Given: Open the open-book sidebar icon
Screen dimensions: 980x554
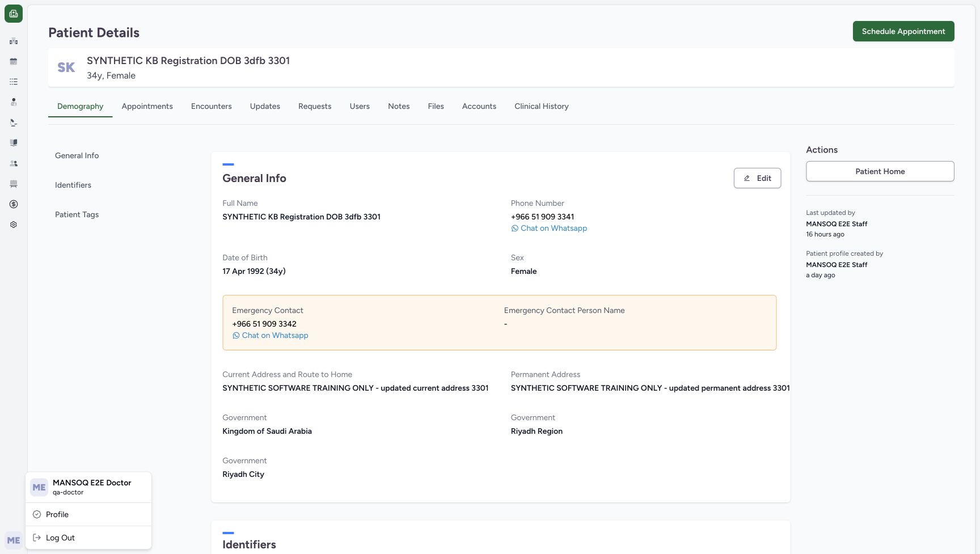Looking at the screenshot, I should [14, 143].
